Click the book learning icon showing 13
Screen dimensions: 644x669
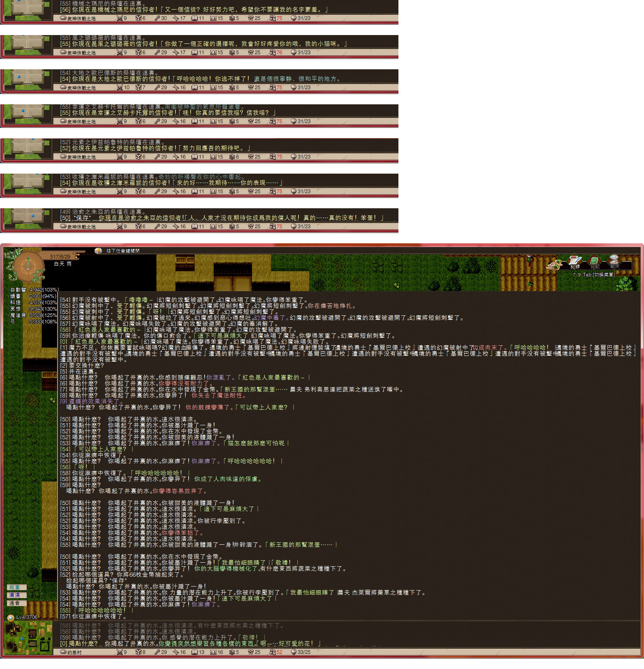click(195, 652)
